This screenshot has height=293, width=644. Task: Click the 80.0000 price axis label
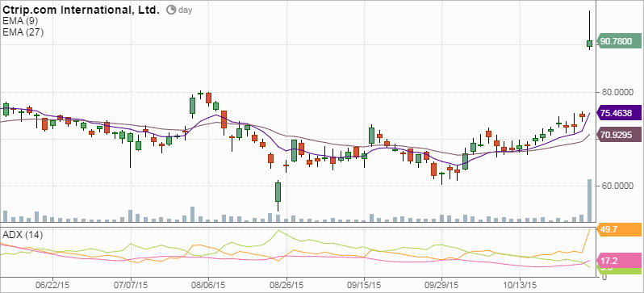pos(618,93)
